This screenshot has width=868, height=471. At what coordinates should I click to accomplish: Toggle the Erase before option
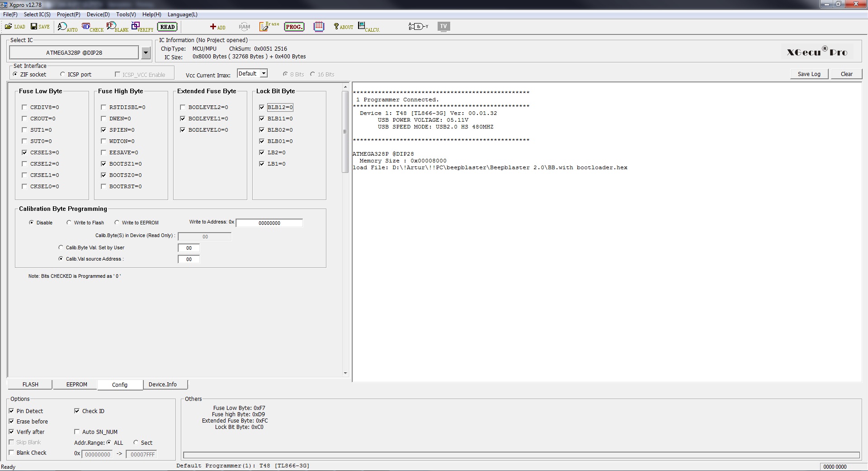click(11, 421)
